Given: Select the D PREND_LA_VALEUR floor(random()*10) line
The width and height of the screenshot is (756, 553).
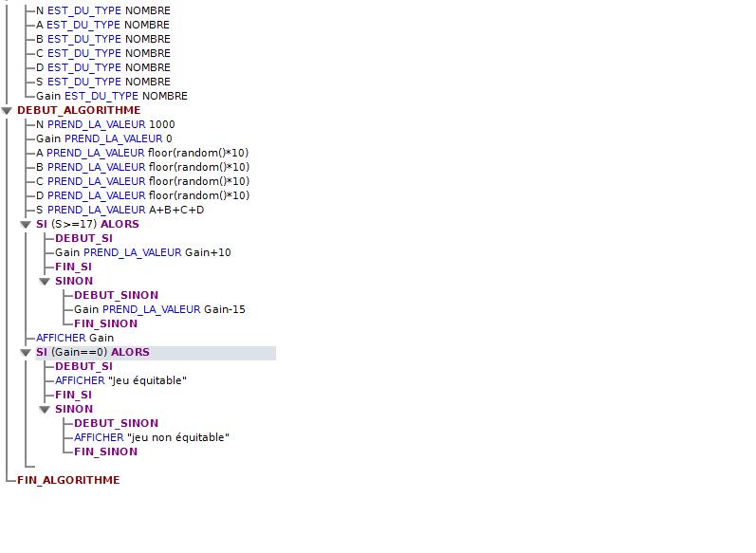Looking at the screenshot, I should pos(142,195).
